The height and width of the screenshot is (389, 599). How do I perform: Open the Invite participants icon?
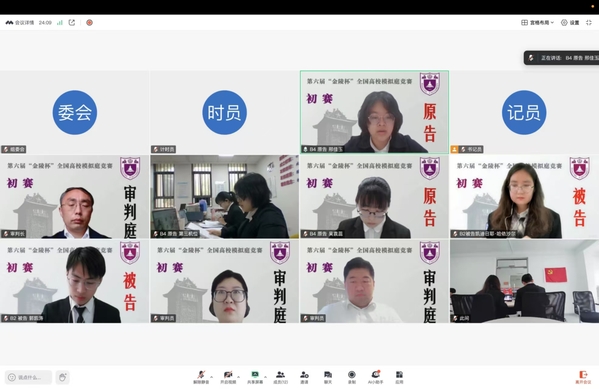pos(304,377)
